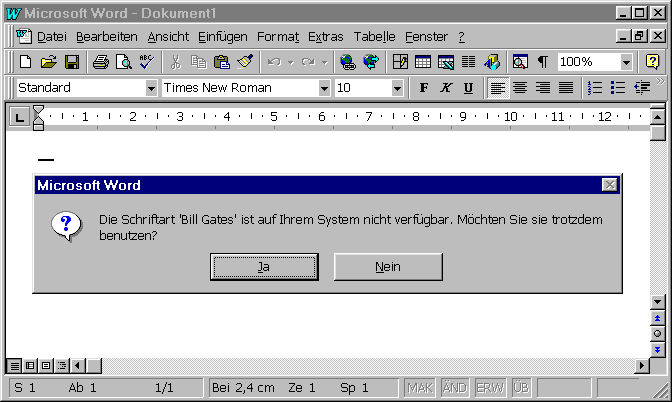Click the vertical scrollbar down arrow
The image size is (672, 402).
pos(657,301)
